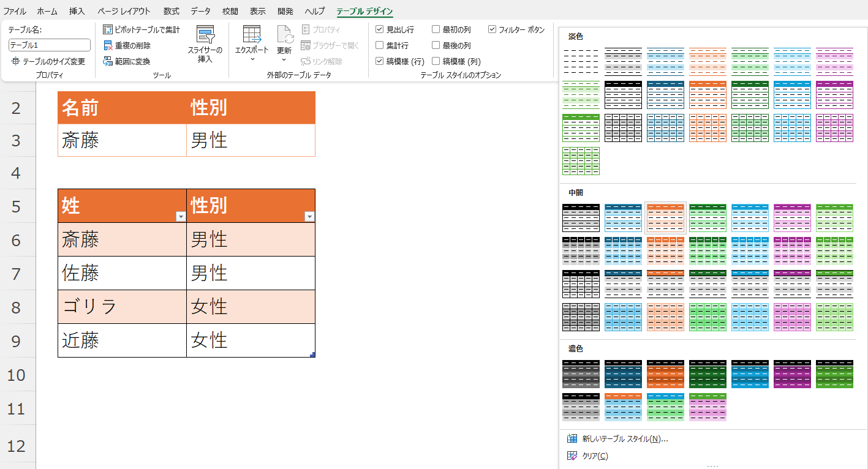Screen dimensions: 868x469
Task: Expand the エクスポート dropdown
Action: [x=252, y=59]
